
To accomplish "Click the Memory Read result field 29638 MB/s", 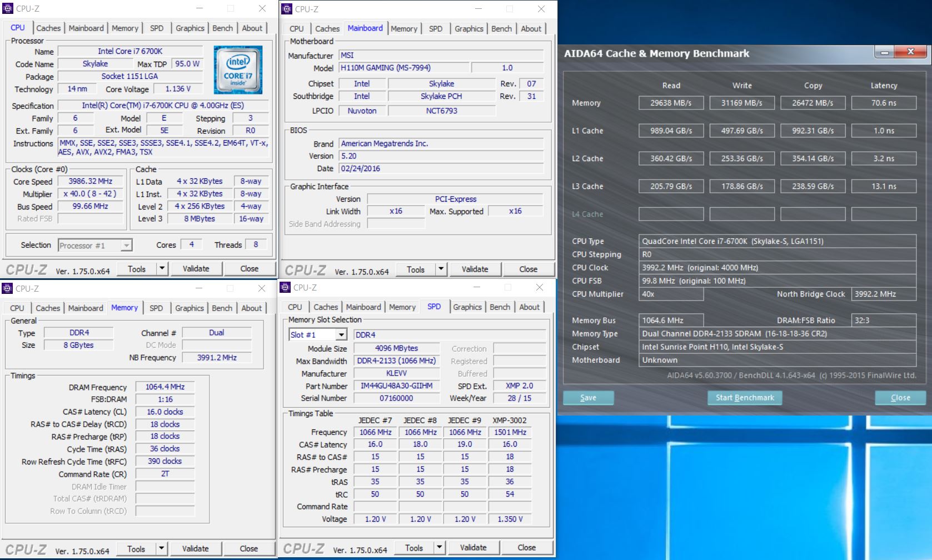I will click(671, 103).
